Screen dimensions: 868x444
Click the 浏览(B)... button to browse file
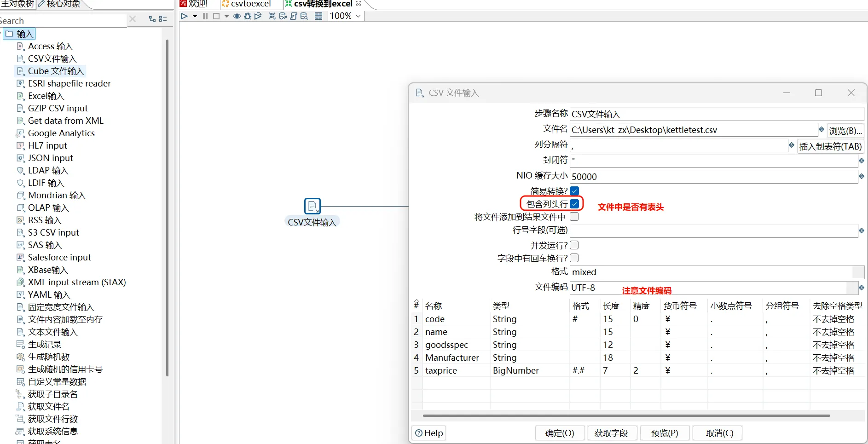coord(845,131)
